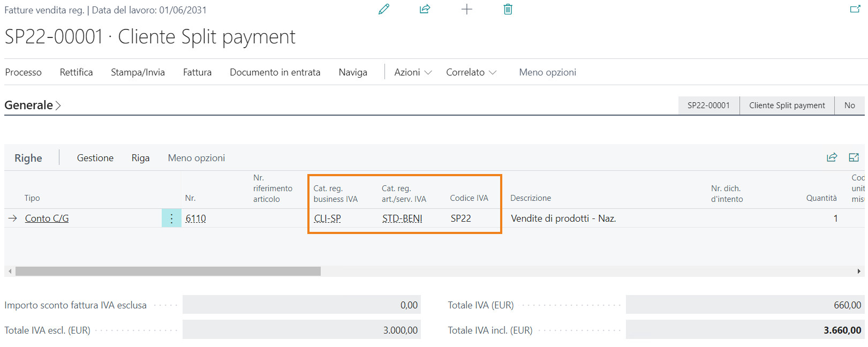Select the Gestione tab in Righe
The width and height of the screenshot is (868, 347).
95,158
